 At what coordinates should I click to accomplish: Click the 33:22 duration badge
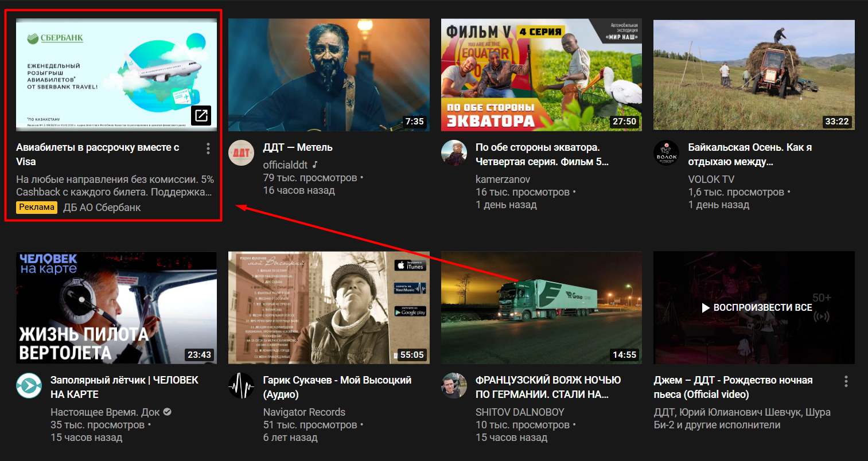pos(836,122)
